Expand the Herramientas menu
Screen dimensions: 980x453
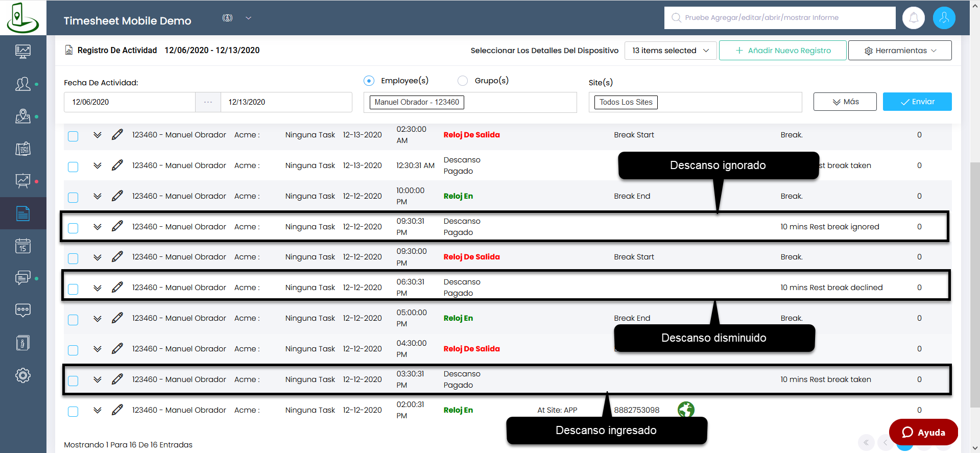899,51
